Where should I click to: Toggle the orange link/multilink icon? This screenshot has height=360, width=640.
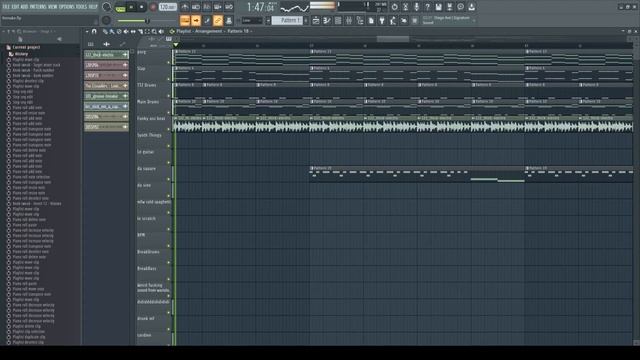pyautogui.click(x=218, y=20)
